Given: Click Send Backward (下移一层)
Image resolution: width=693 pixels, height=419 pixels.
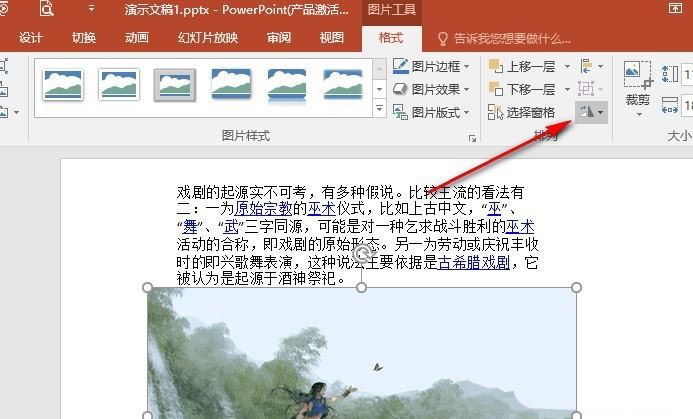Looking at the screenshot, I should (523, 89).
